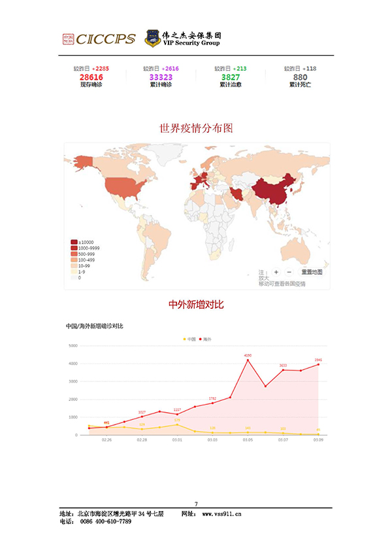Select the 现存确诊 28616 statistic
The width and height of the screenshot is (392, 558).
91,77
